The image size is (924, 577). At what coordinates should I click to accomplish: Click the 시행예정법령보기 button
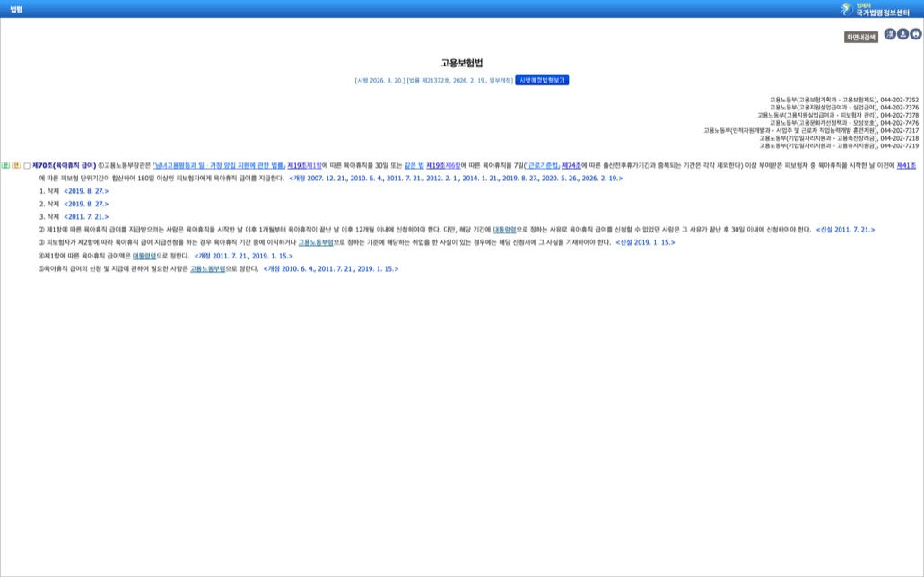coord(542,80)
